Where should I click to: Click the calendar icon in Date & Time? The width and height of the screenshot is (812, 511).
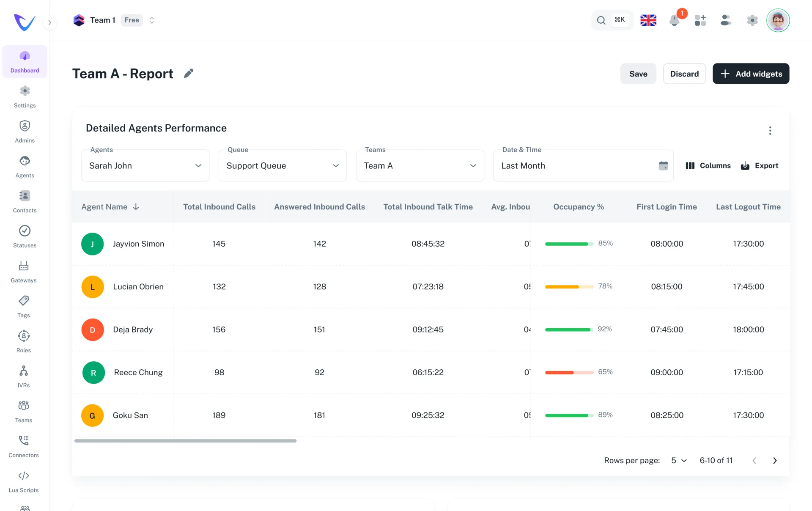click(663, 166)
